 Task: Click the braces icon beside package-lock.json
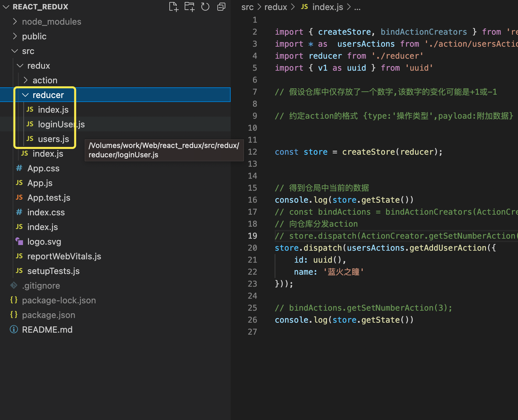[14, 300]
